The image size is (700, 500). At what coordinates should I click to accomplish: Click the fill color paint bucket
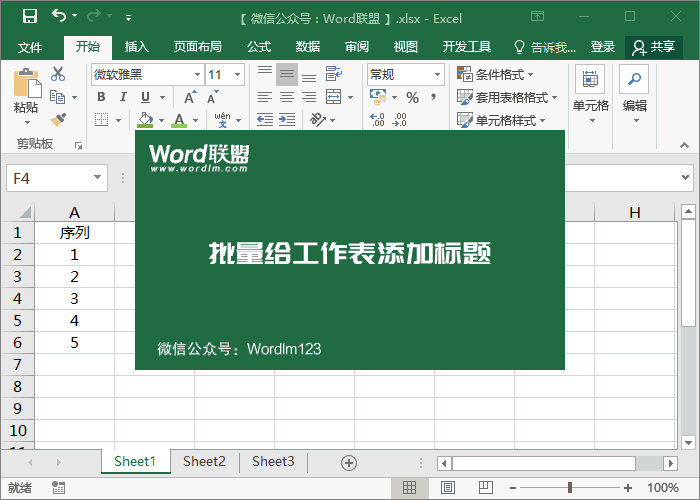point(145,119)
